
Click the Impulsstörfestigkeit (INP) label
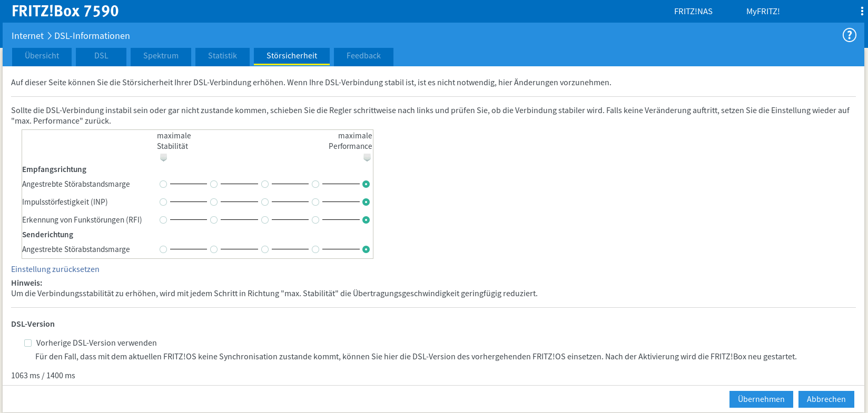(65, 202)
